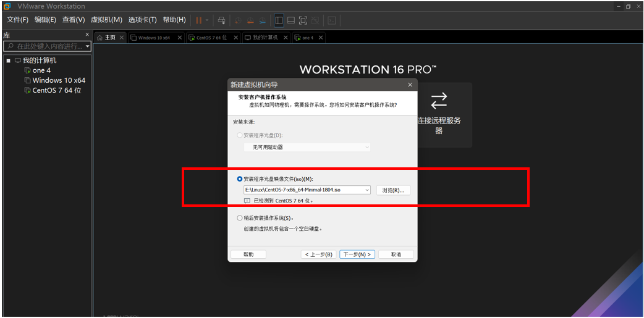Select the 稍后安装操作系统(S) radio button

point(239,218)
